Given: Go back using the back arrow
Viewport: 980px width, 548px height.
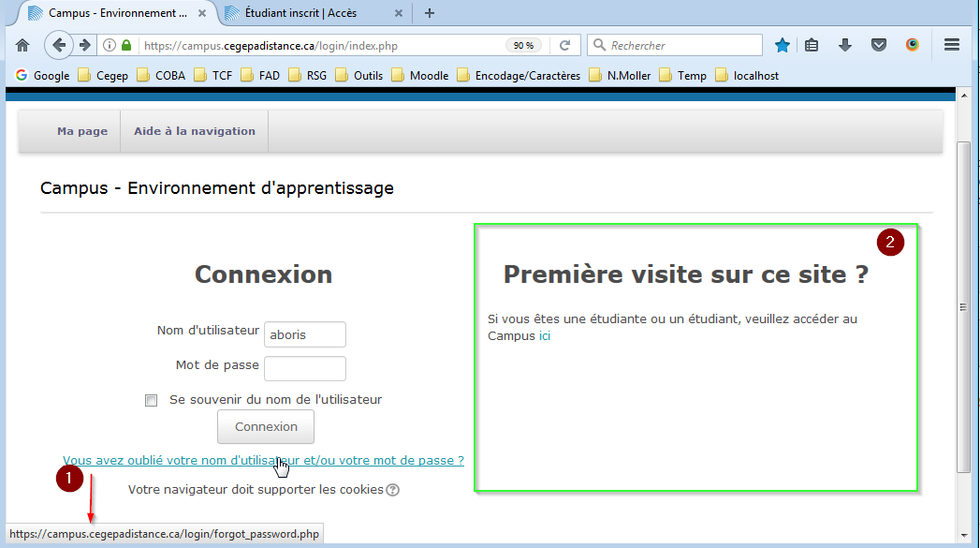Looking at the screenshot, I should tap(59, 45).
